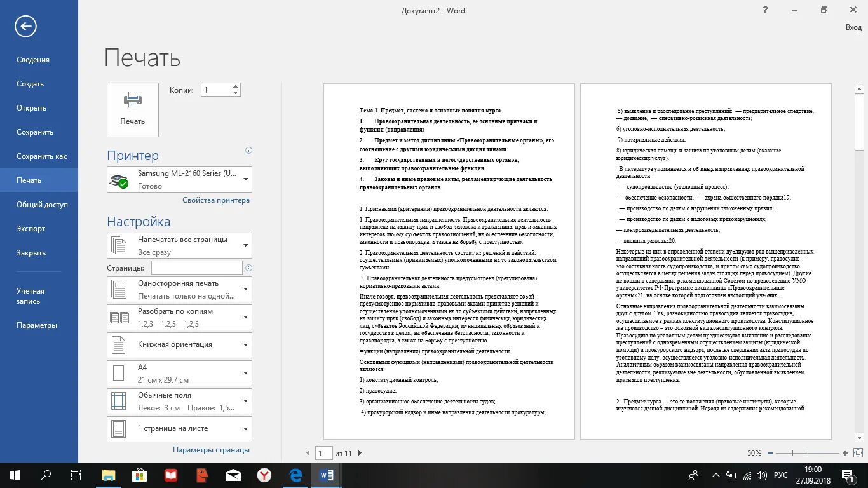This screenshot has width=868, height=488.
Task: Open the Сведения (Info) menu item
Action: [39, 60]
